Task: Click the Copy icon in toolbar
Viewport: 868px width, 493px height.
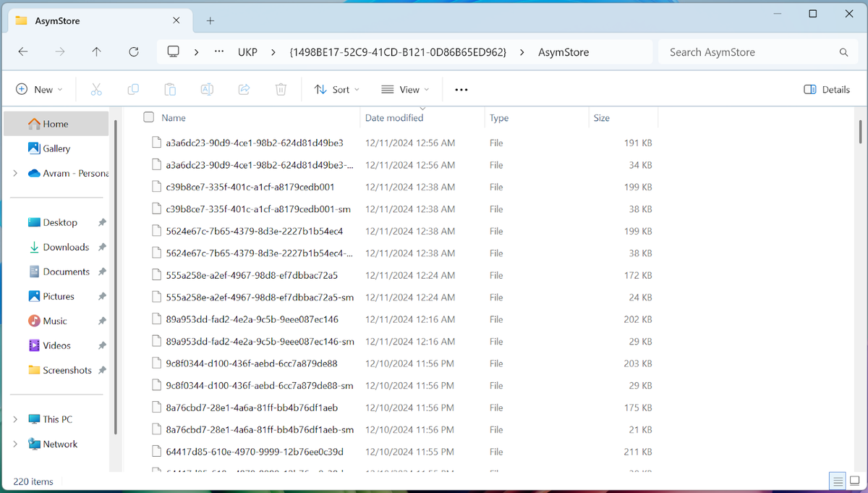Action: [x=133, y=90]
